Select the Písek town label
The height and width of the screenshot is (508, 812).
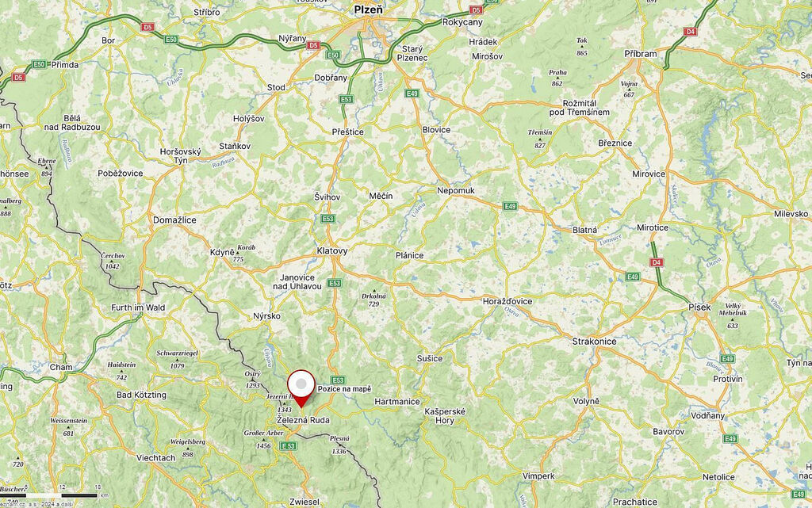[699, 307]
